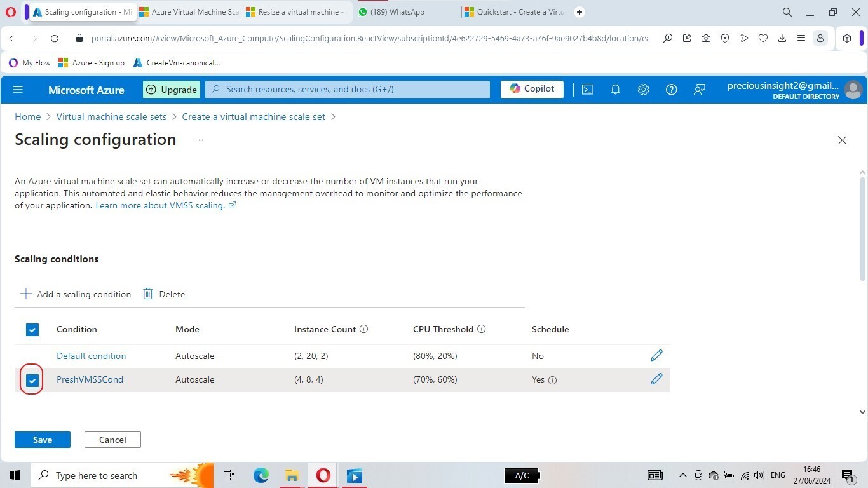Go to the Microsoft Azure home logo
868x488 pixels.
[86, 90]
